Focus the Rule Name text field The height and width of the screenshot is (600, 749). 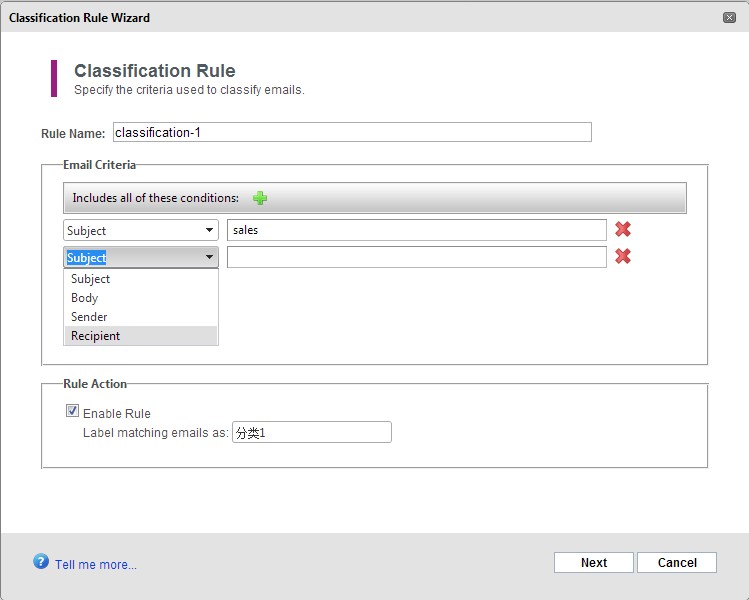(x=352, y=132)
